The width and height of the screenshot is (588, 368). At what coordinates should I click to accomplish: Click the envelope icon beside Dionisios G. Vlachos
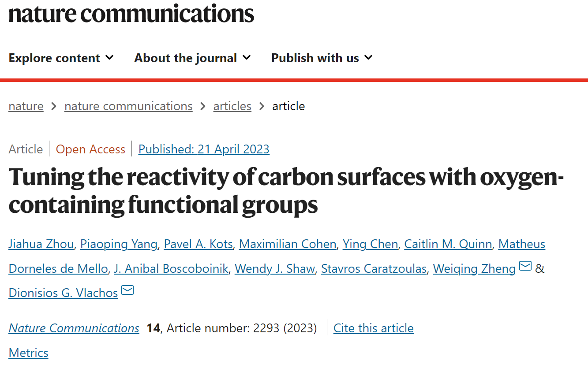[x=127, y=290]
